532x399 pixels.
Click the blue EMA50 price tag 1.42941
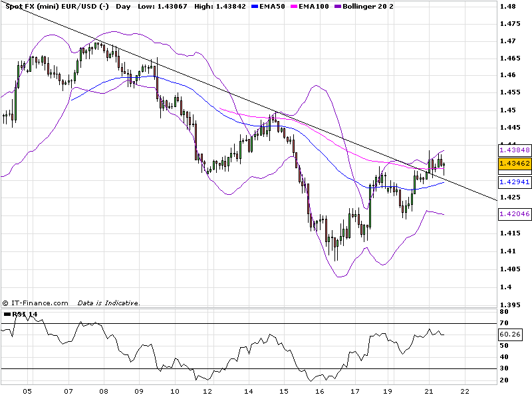point(515,182)
